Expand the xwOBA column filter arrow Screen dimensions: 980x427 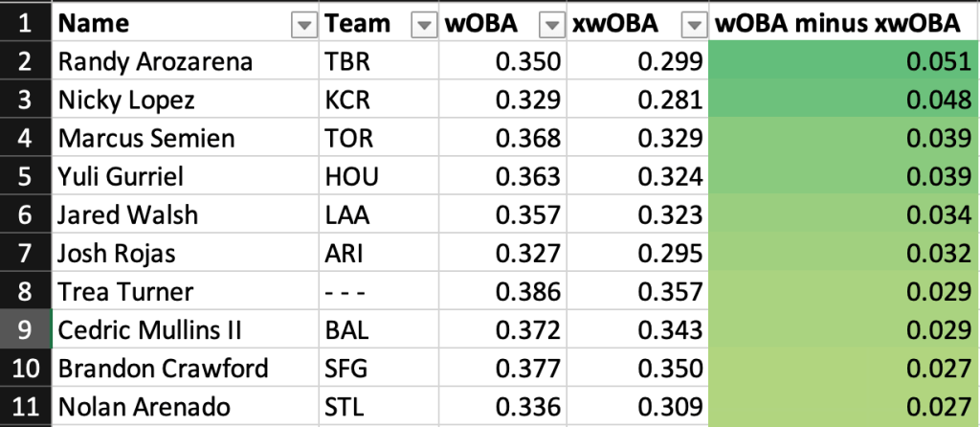tap(692, 24)
